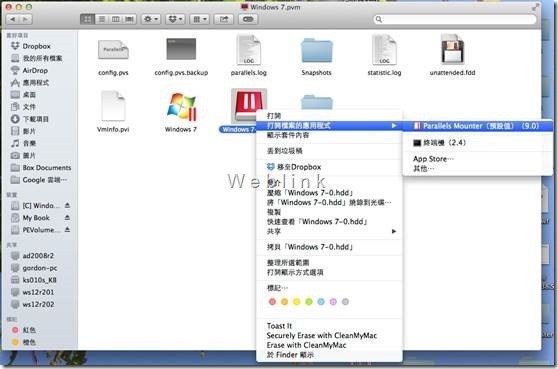Eject the [C] Windo... volume
The image size is (558, 369).
[67, 205]
